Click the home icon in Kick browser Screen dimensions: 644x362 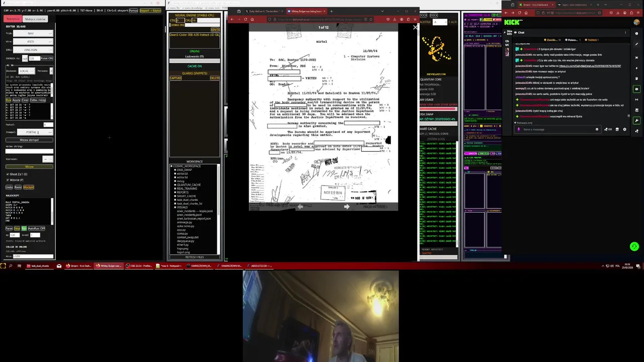[x=526, y=13]
